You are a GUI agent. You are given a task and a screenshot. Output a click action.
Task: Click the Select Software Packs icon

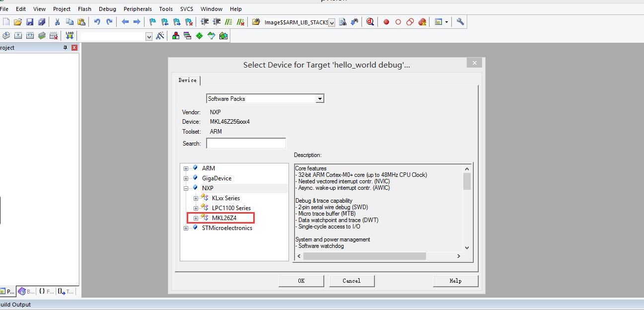tap(212, 36)
